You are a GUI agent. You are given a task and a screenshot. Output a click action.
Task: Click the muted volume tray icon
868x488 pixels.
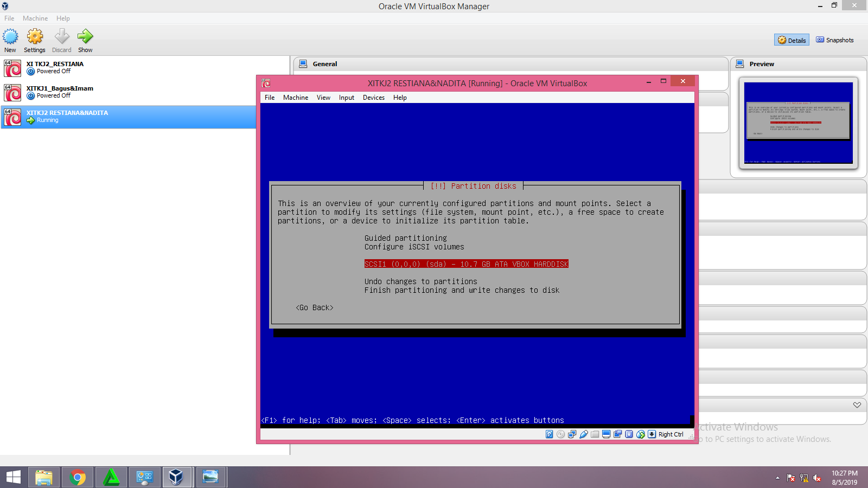(x=817, y=478)
